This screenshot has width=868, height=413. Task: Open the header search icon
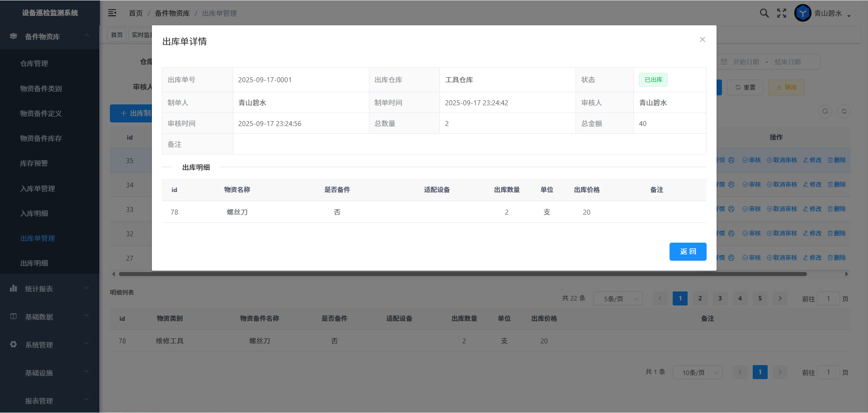tap(764, 13)
